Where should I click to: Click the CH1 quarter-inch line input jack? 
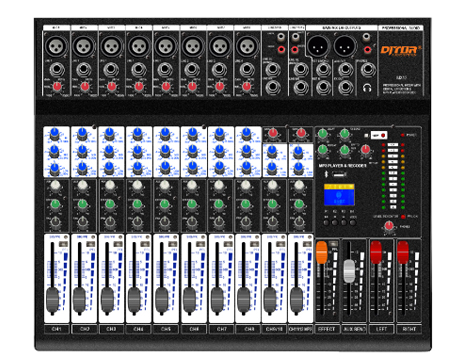tap(57, 70)
